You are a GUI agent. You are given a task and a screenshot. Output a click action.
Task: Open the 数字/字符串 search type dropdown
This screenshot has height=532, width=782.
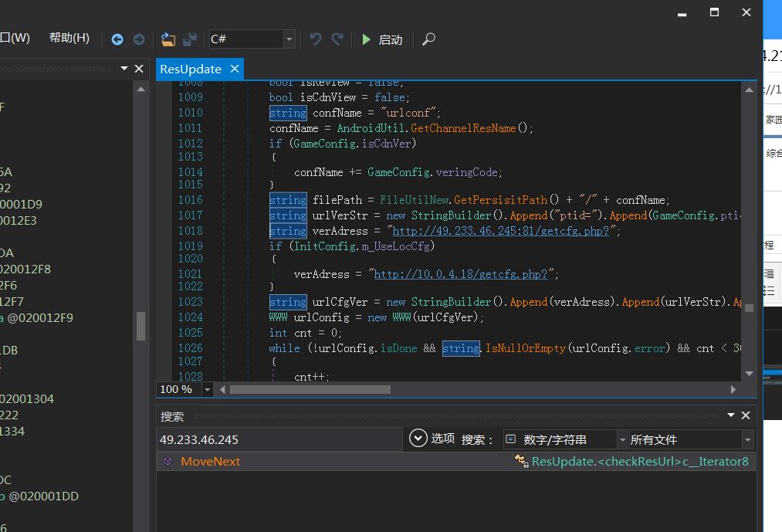click(621, 440)
